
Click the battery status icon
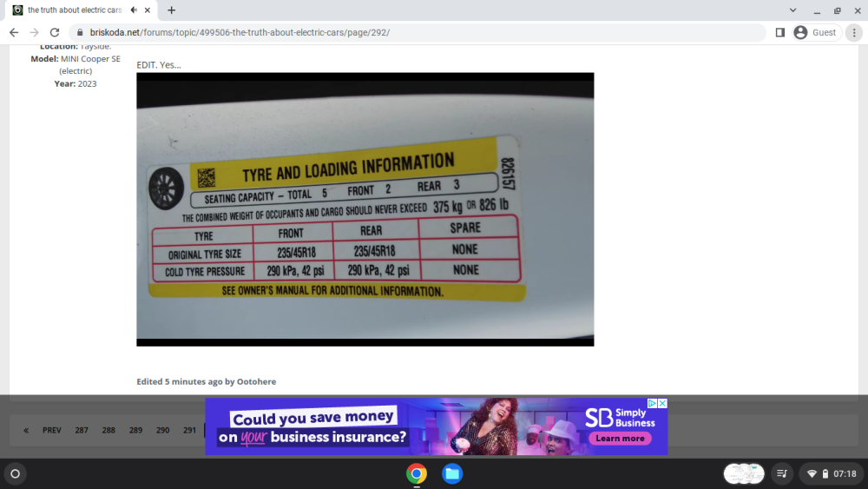click(825, 474)
